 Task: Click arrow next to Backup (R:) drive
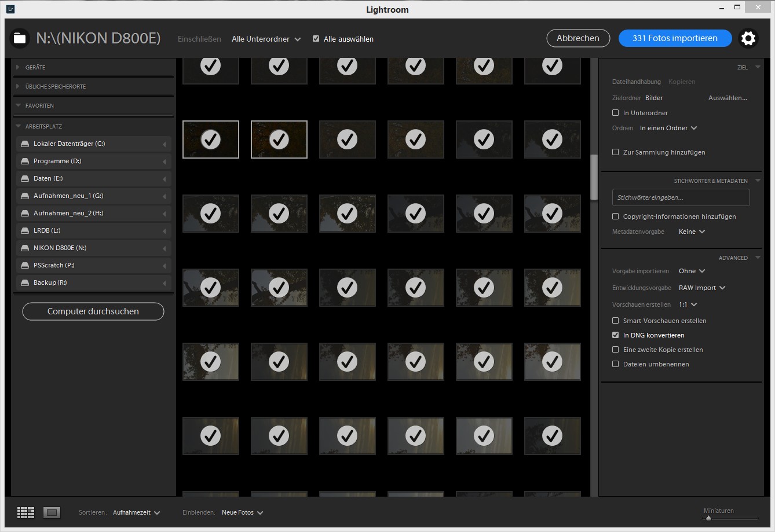click(x=164, y=283)
